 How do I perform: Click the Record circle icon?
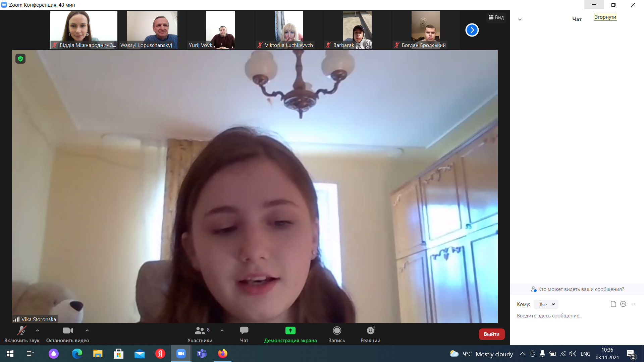click(337, 331)
